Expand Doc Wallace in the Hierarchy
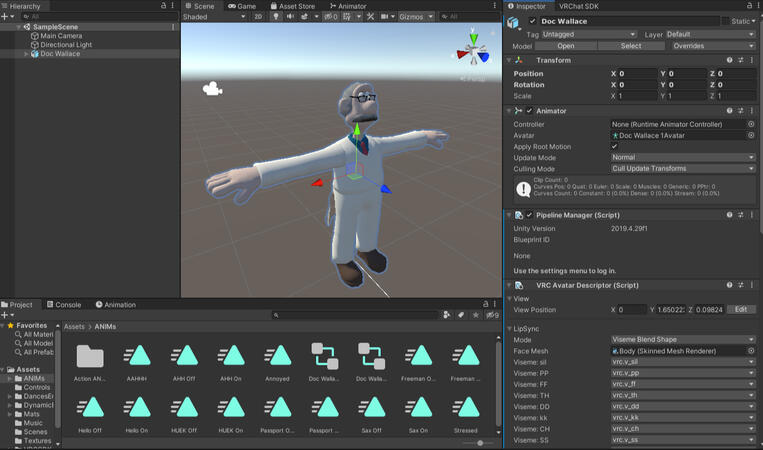This screenshot has width=763, height=450. tap(26, 54)
